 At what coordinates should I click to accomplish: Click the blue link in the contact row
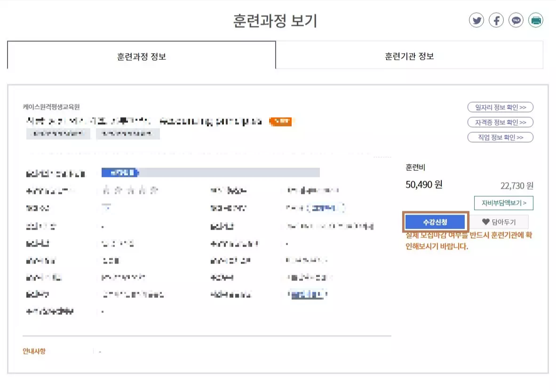325,208
